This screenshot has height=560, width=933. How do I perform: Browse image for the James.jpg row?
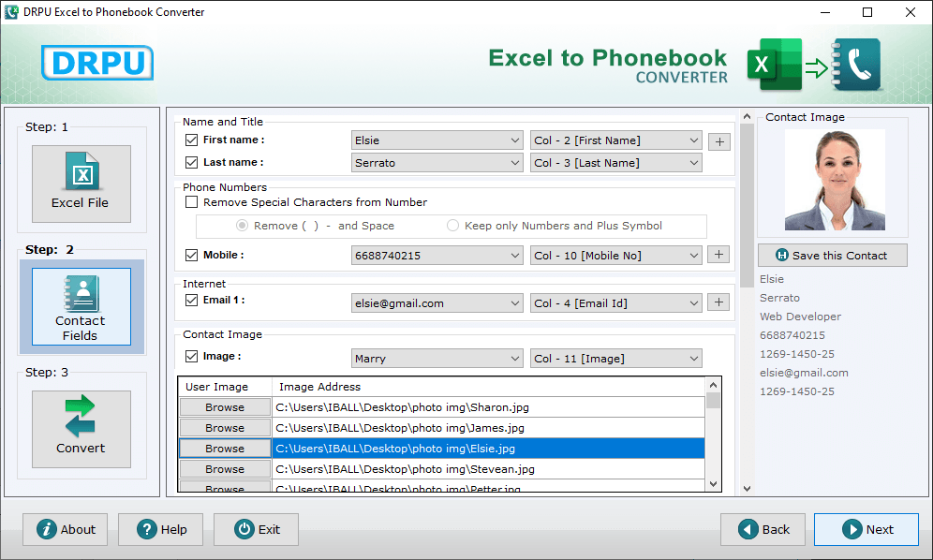point(225,428)
